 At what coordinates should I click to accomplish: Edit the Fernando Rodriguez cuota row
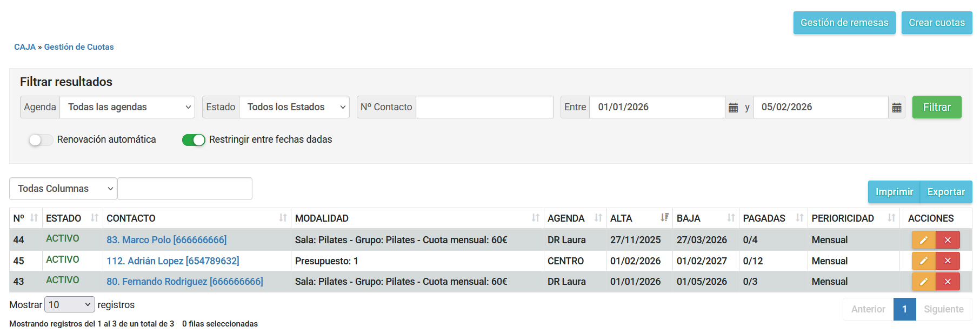tap(923, 282)
